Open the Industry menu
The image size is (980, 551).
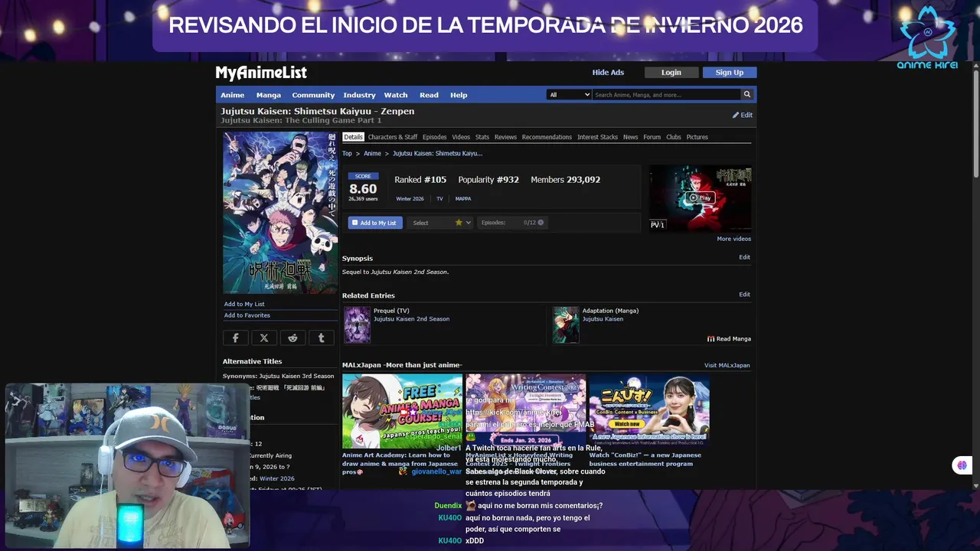coord(359,95)
